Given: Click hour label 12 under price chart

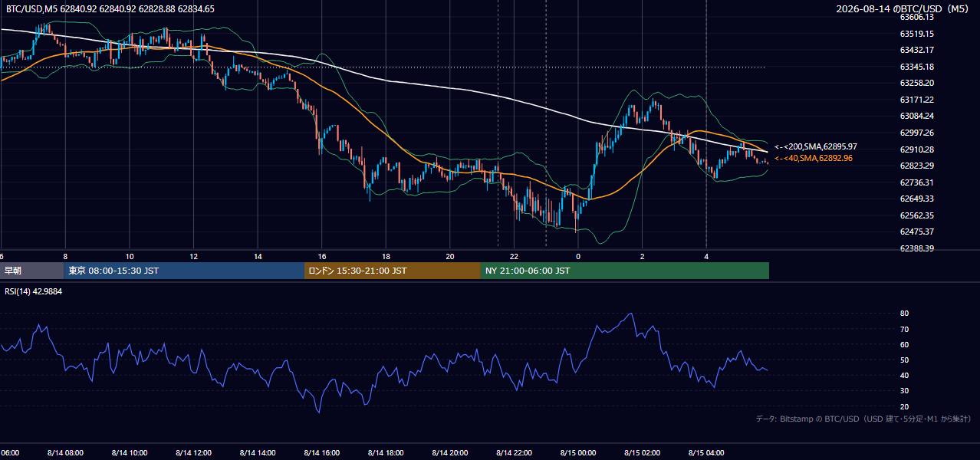Looking at the screenshot, I should click(x=194, y=257).
